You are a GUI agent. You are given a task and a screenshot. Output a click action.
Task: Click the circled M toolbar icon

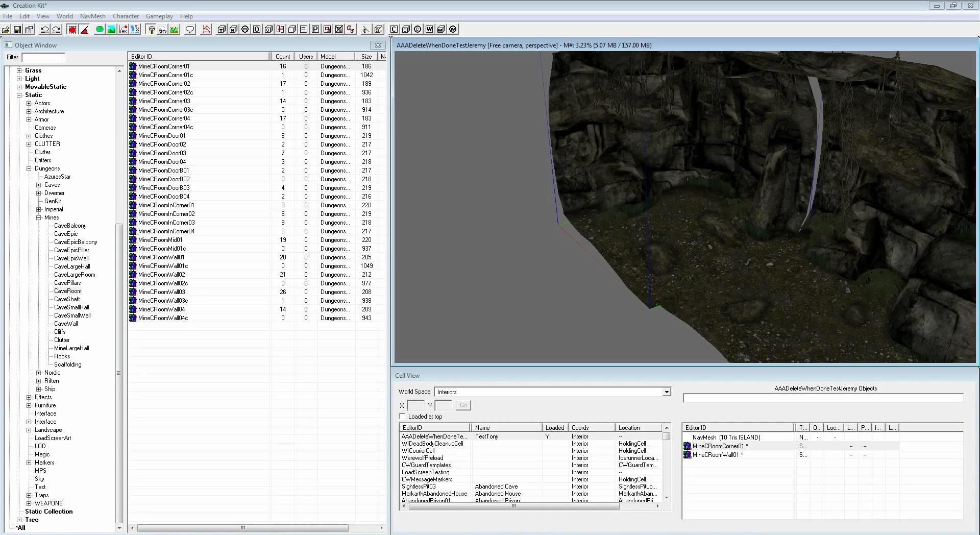click(245, 29)
